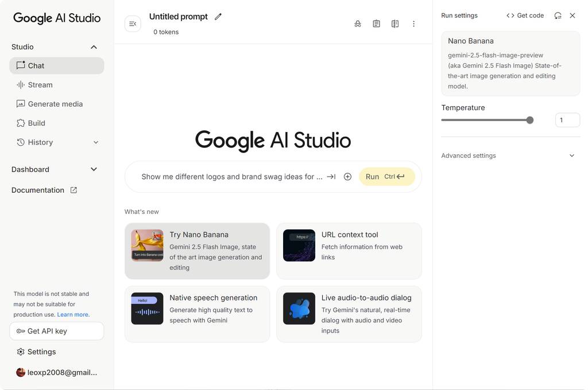Viewport: 588px width, 390px height.
Task: Click the Temperature slider handle
Action: (530, 120)
